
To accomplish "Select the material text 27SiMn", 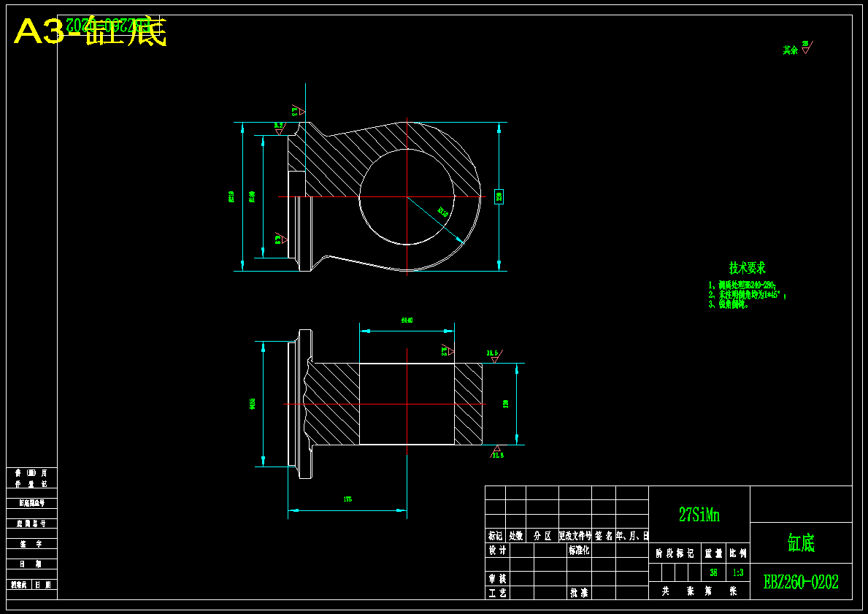I will 699,515.
